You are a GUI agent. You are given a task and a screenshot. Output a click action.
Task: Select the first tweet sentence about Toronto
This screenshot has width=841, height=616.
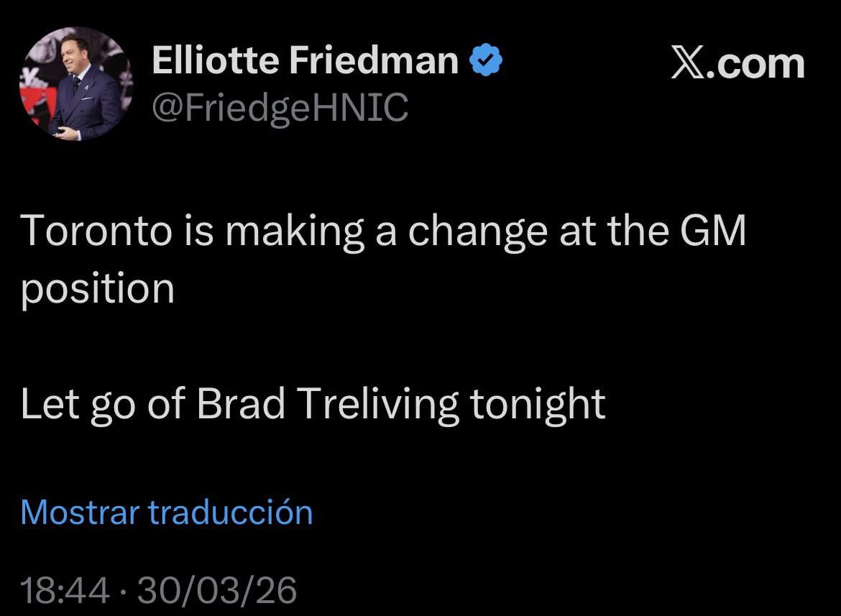383,231
